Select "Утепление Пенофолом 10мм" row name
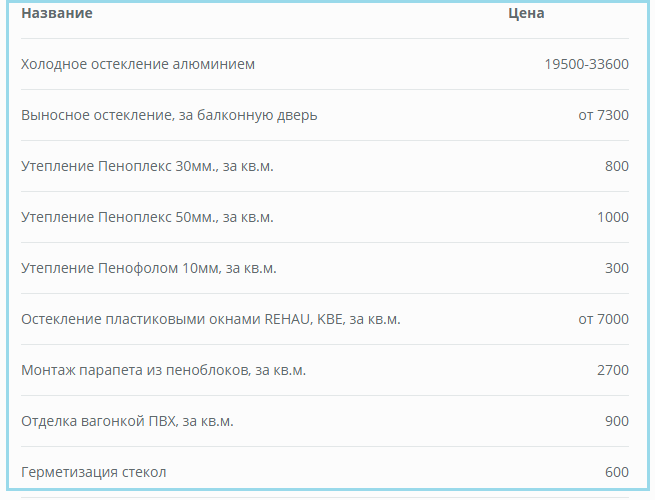The width and height of the screenshot is (655, 500). coord(149,269)
